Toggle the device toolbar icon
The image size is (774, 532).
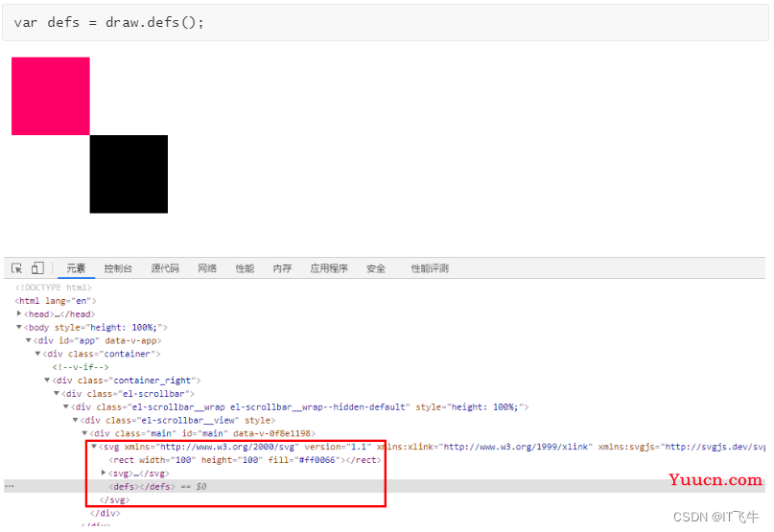pyautogui.click(x=37, y=268)
